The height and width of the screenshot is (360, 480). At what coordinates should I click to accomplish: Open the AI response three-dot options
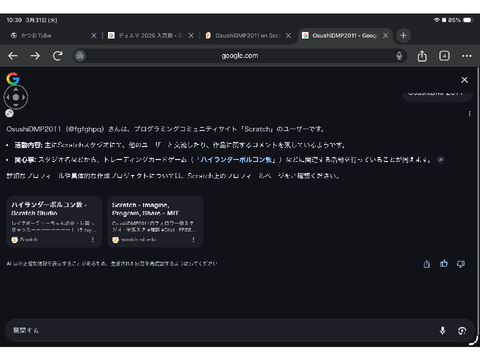pyautogui.click(x=470, y=114)
